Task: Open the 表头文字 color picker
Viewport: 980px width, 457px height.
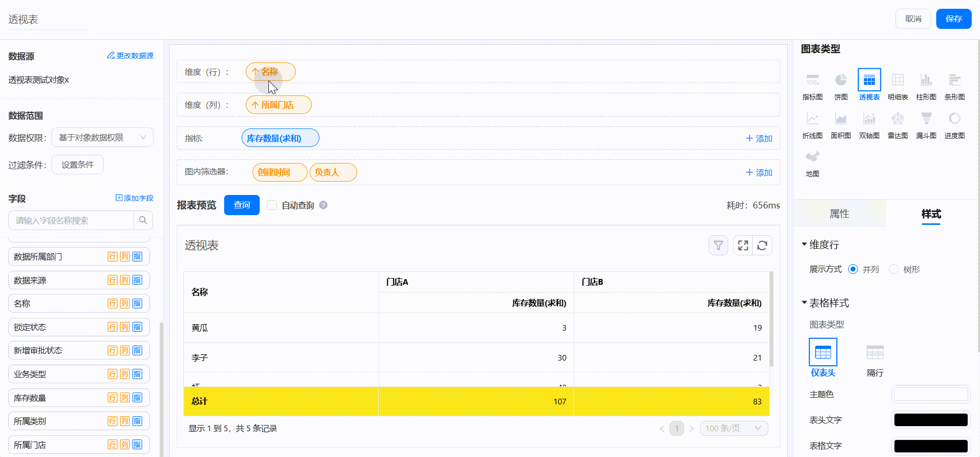Action: [931, 420]
